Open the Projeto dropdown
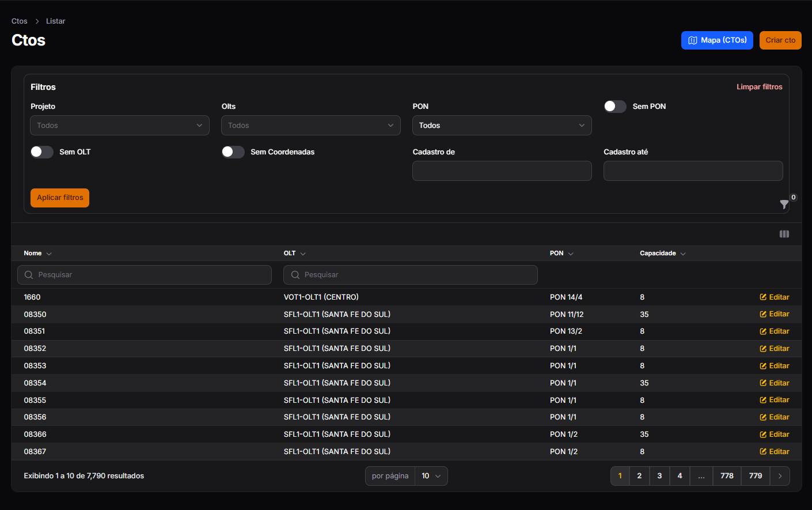The image size is (812, 510). tap(120, 126)
